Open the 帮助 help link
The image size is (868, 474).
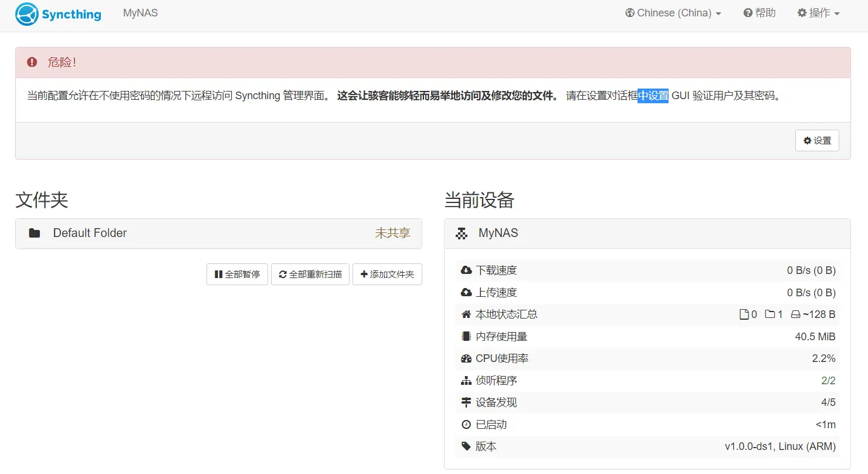tap(759, 13)
